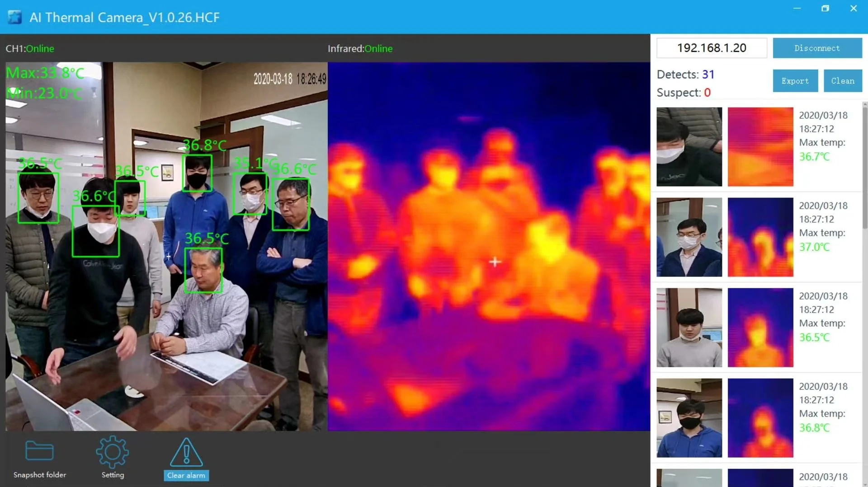Open thermal snapshot for 37.0℃ record
The width and height of the screenshot is (868, 487).
[760, 237]
